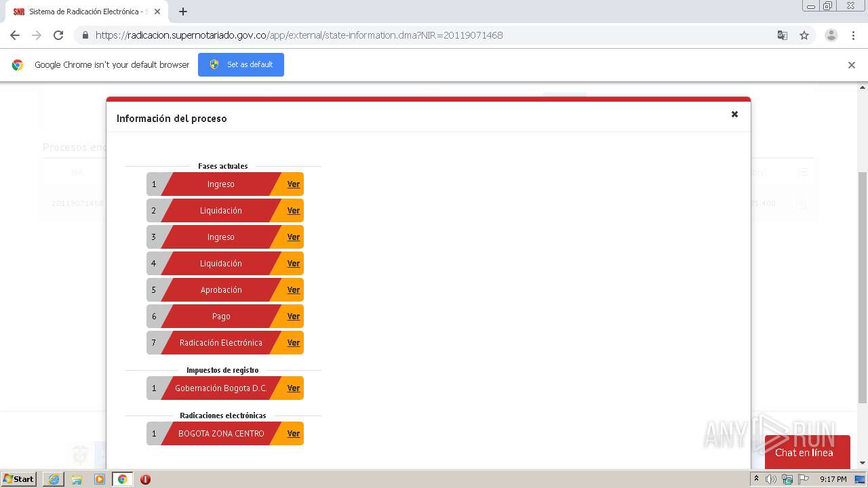Click the Fases actuales heading
Screen dimensions: 868x488
coord(223,166)
